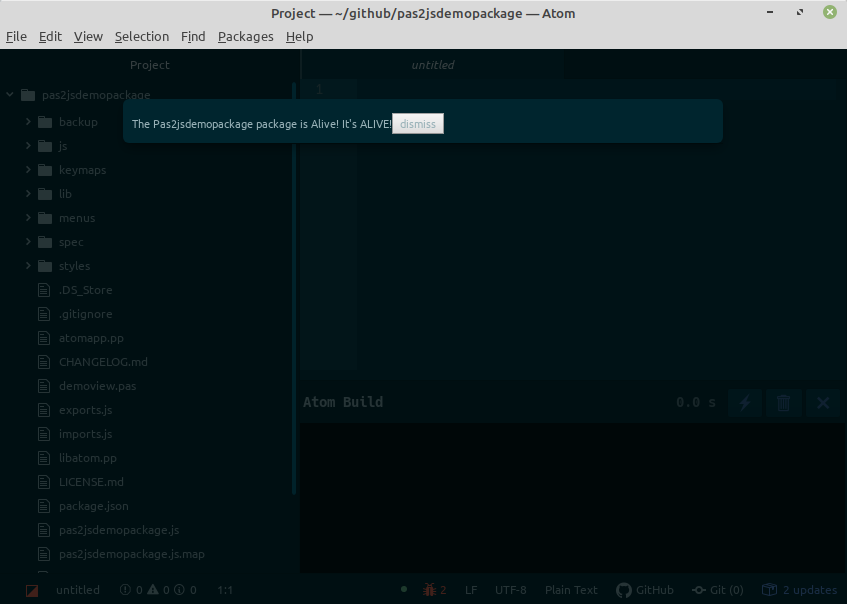Click the linter info count icon
This screenshot has width=847, height=604.
[179, 590]
